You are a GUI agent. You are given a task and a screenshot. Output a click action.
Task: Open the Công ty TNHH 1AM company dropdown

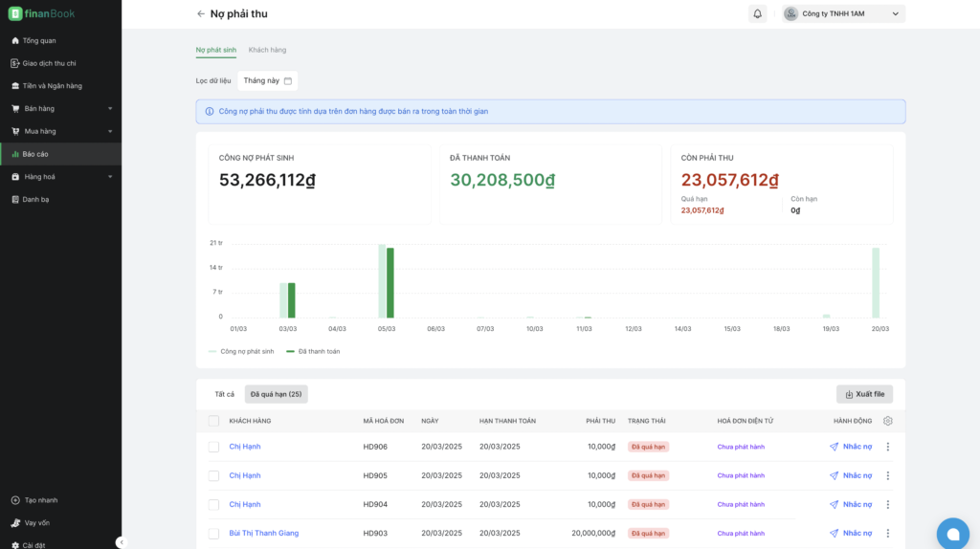click(843, 13)
